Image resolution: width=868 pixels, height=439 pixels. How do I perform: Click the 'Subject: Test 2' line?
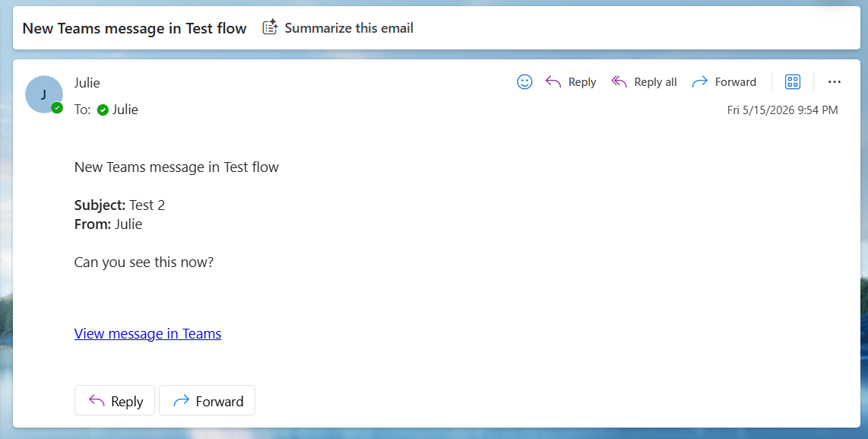(x=119, y=205)
